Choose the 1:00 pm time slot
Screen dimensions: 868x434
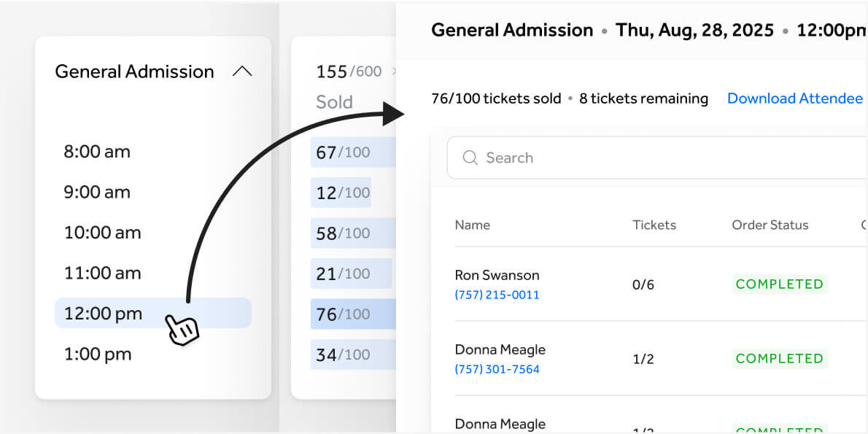[x=98, y=354]
